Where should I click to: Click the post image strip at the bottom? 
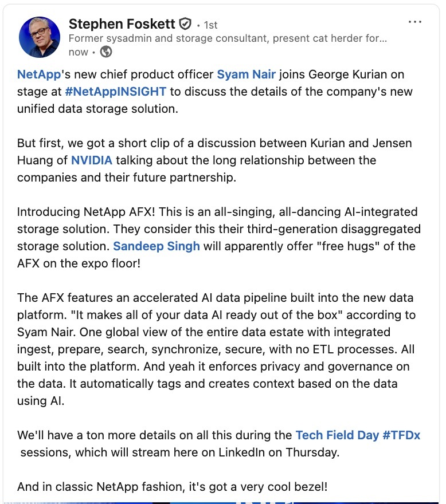pos(223,501)
